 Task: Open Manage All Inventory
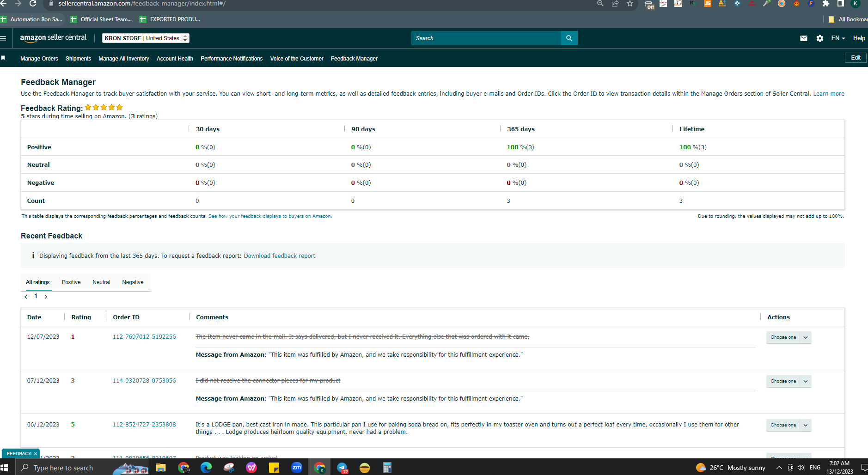pyautogui.click(x=124, y=59)
